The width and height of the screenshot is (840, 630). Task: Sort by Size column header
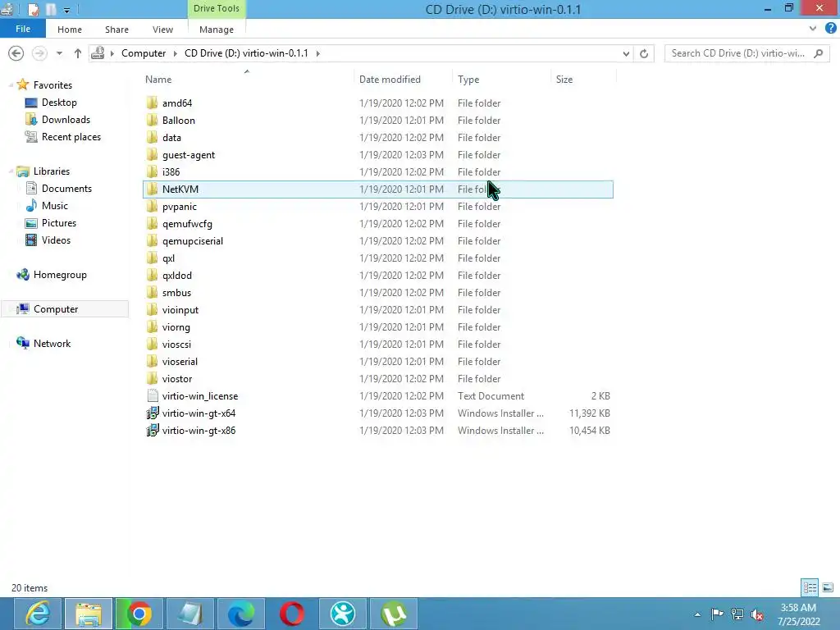564,80
